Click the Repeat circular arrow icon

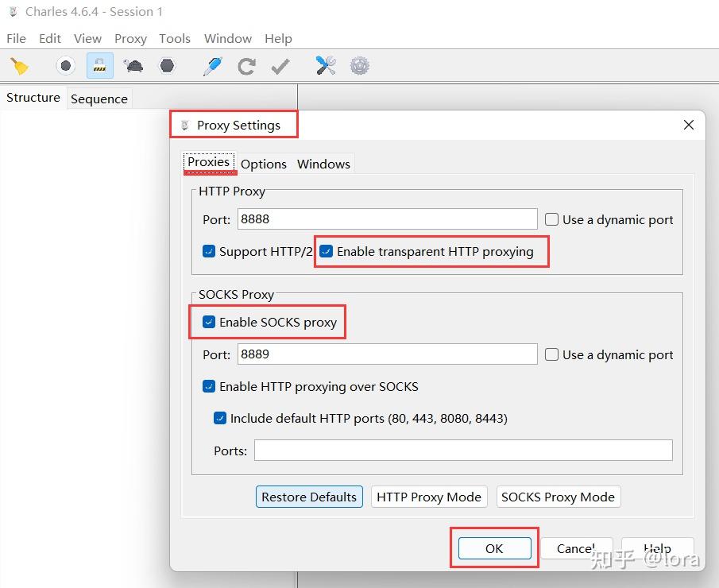247,66
